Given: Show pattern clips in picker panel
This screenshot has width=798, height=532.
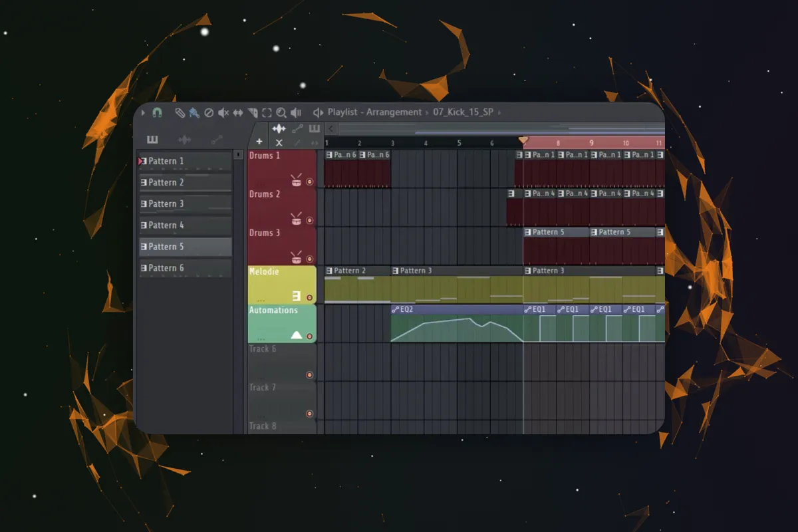Looking at the screenshot, I should click(x=152, y=140).
